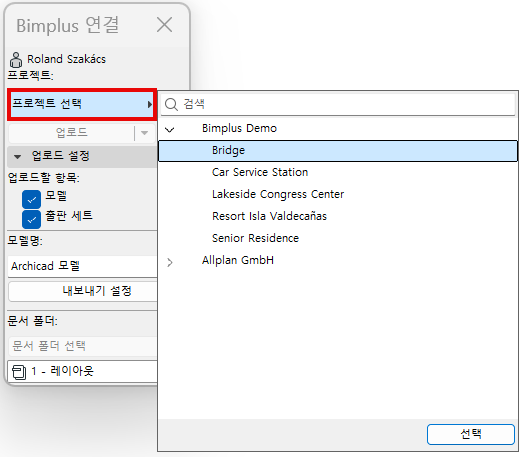Uncheck the 모델 checkbox
This screenshot has height=457, width=524.
point(31,199)
